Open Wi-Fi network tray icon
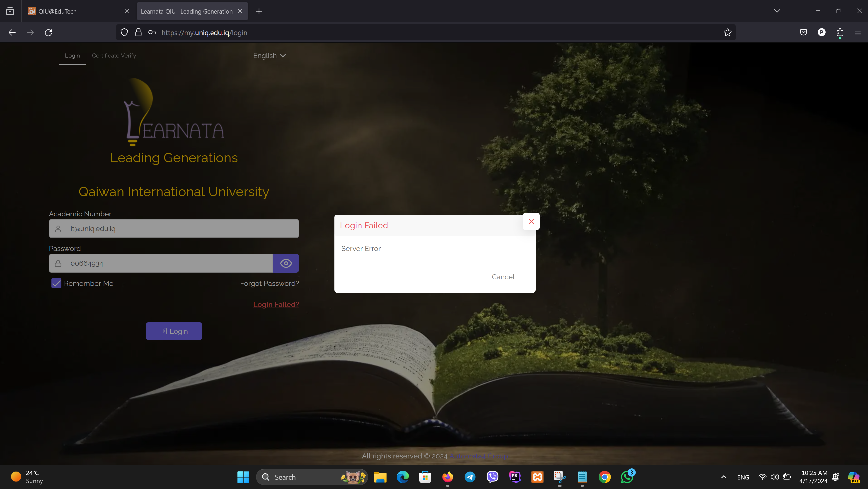Screen dimensions: 868x489 [762, 477]
